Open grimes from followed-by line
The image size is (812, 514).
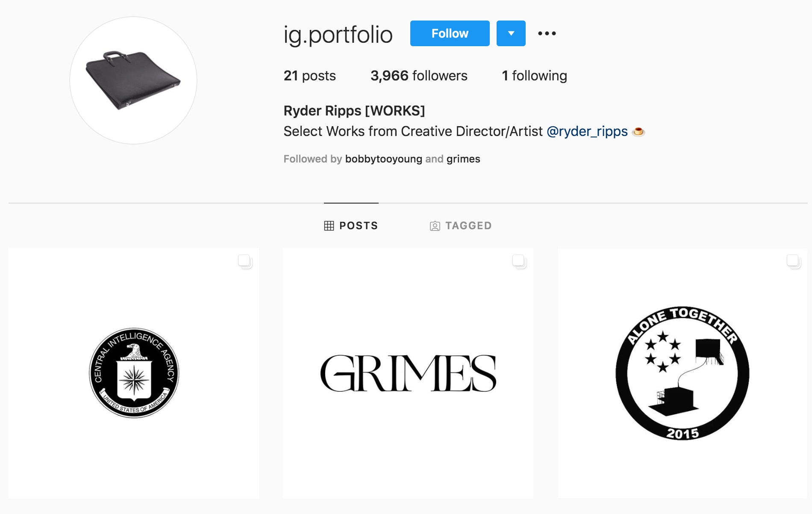tap(463, 159)
